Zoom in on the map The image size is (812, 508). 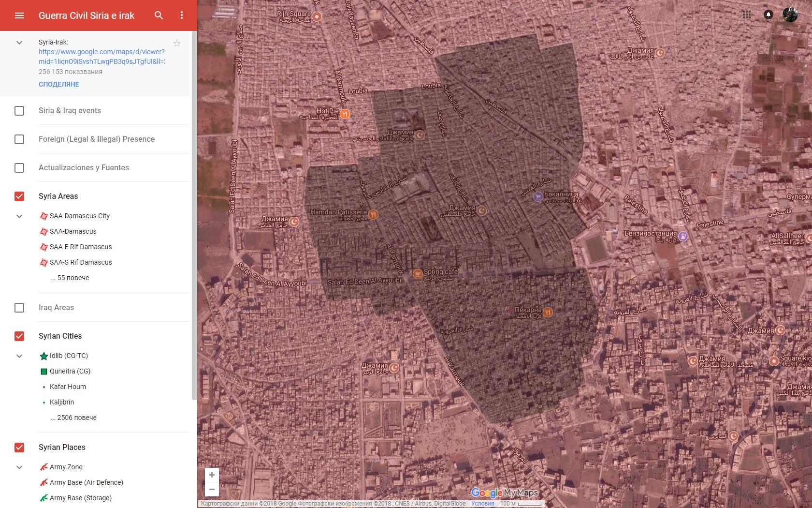tap(212, 475)
